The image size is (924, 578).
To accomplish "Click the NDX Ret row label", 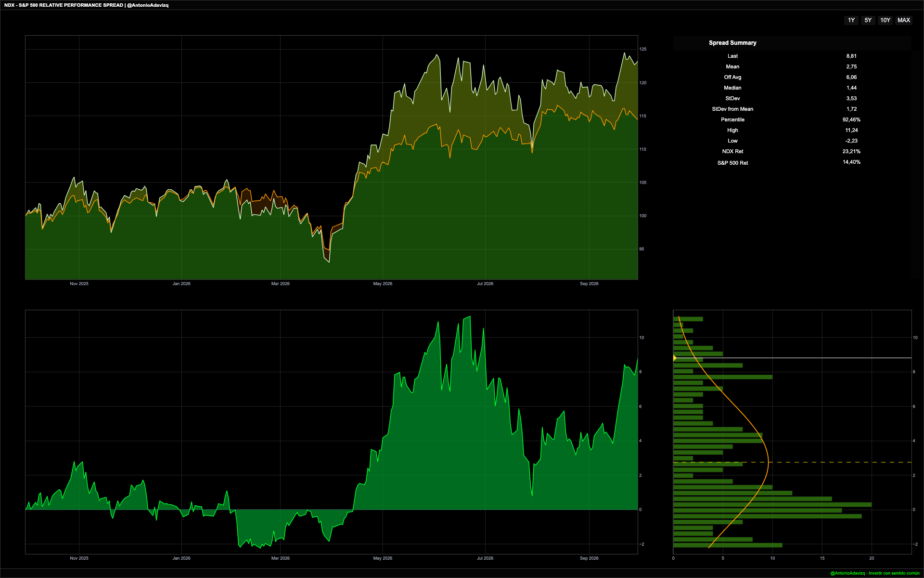I will click(732, 151).
